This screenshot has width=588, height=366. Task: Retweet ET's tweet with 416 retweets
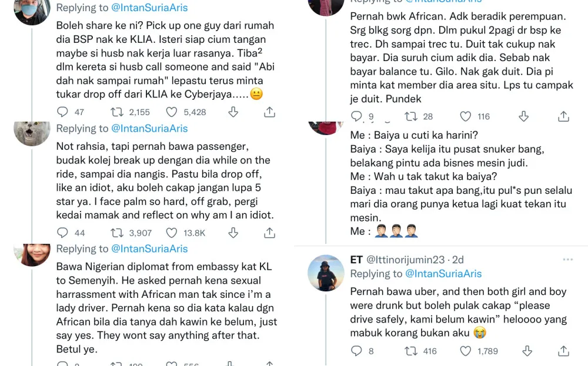click(x=411, y=351)
